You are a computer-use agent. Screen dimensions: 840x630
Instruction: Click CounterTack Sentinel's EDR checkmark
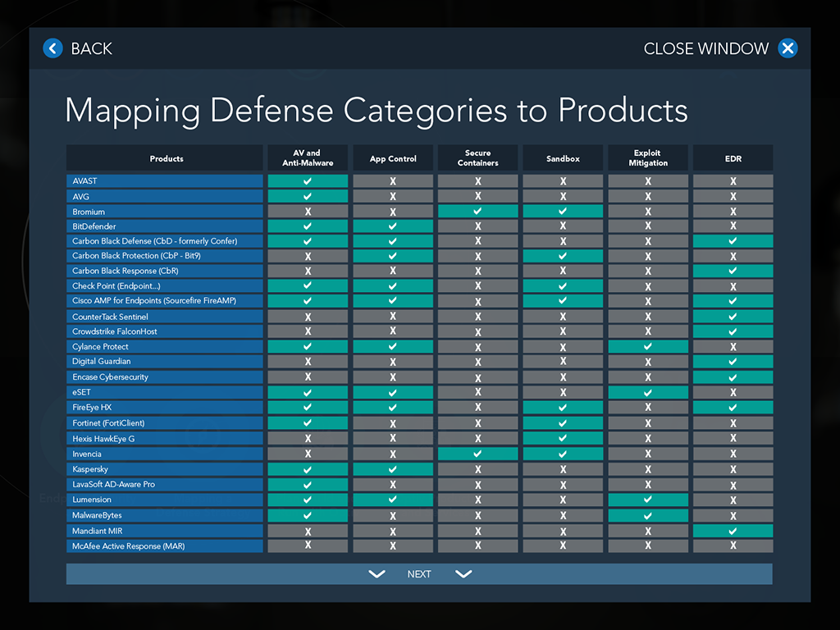click(733, 317)
